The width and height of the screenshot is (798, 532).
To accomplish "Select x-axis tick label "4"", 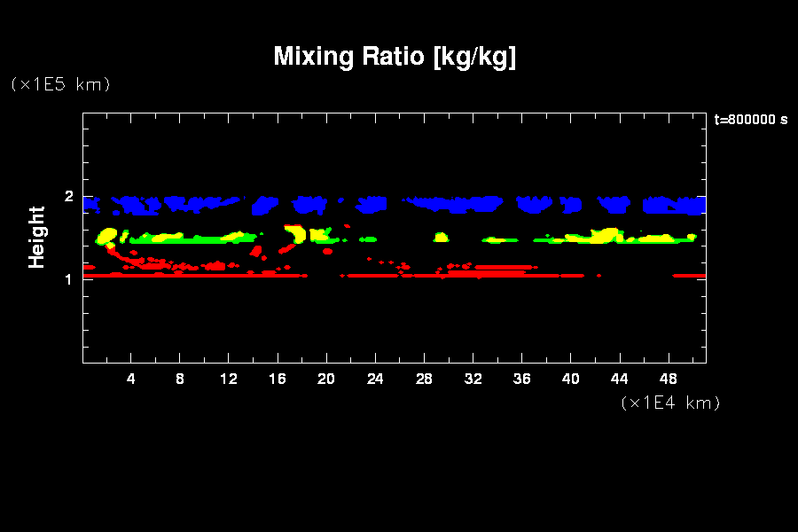I will click(x=131, y=379).
